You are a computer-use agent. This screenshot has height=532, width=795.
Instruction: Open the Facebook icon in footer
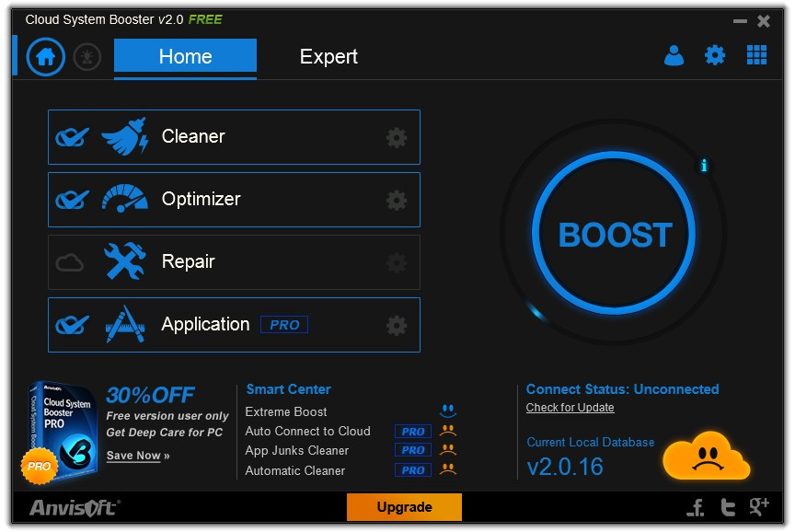click(697, 506)
